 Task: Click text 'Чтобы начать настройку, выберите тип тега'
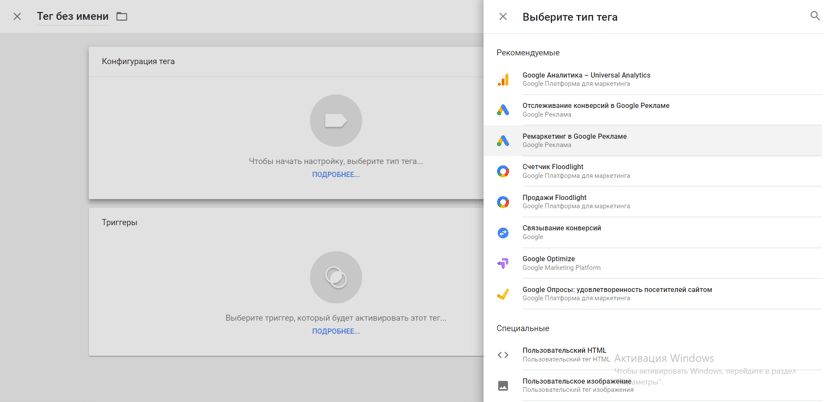334,161
